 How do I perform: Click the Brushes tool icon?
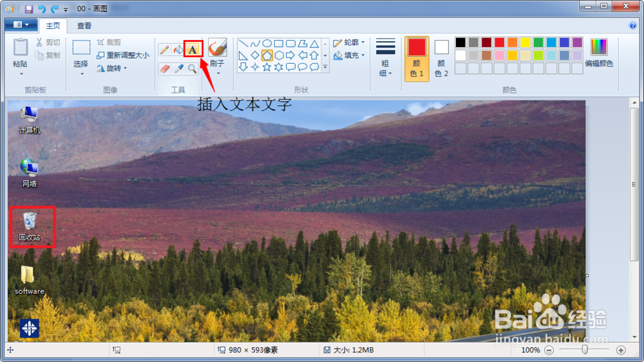(x=217, y=48)
